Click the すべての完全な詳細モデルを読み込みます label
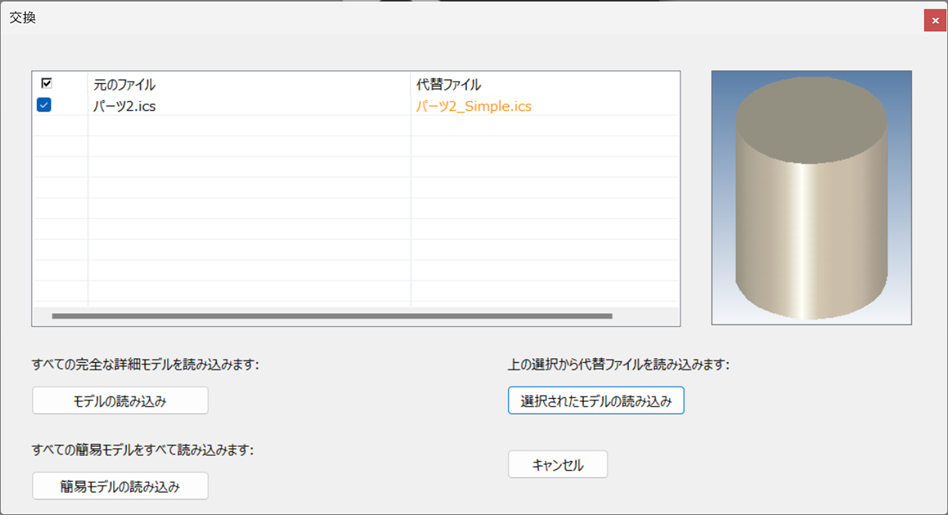The image size is (948, 515). coord(146,364)
